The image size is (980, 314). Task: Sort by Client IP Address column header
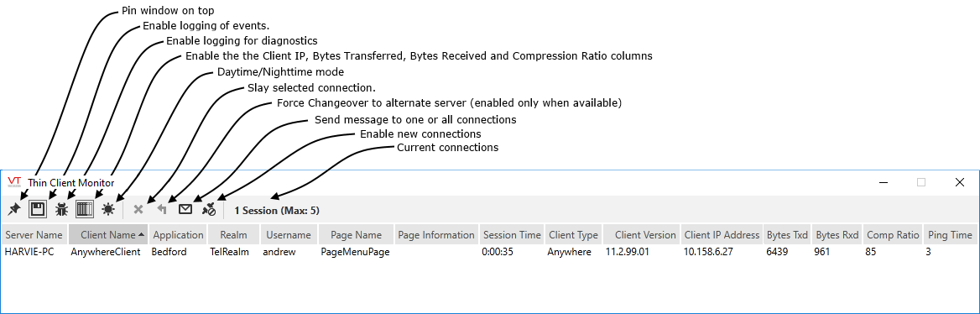coord(722,235)
